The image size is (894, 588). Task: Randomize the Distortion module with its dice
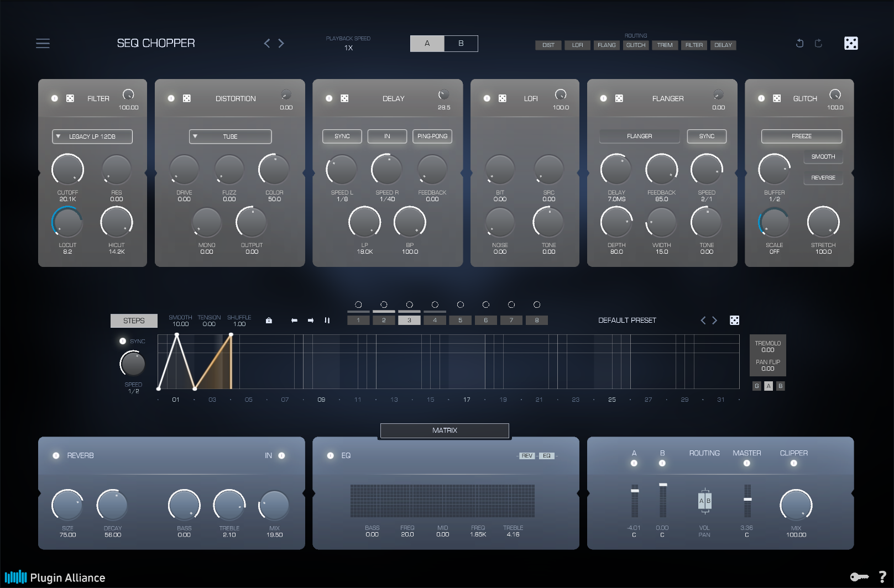pyautogui.click(x=187, y=98)
